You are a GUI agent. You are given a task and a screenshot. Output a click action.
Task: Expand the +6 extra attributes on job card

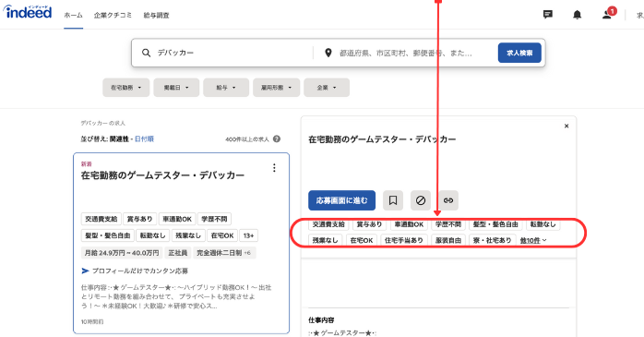click(x=247, y=253)
